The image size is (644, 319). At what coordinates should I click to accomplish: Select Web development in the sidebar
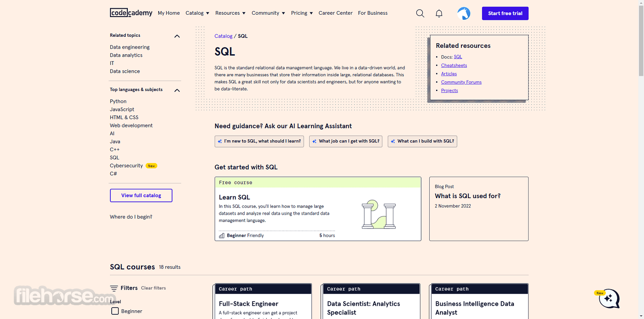click(131, 125)
